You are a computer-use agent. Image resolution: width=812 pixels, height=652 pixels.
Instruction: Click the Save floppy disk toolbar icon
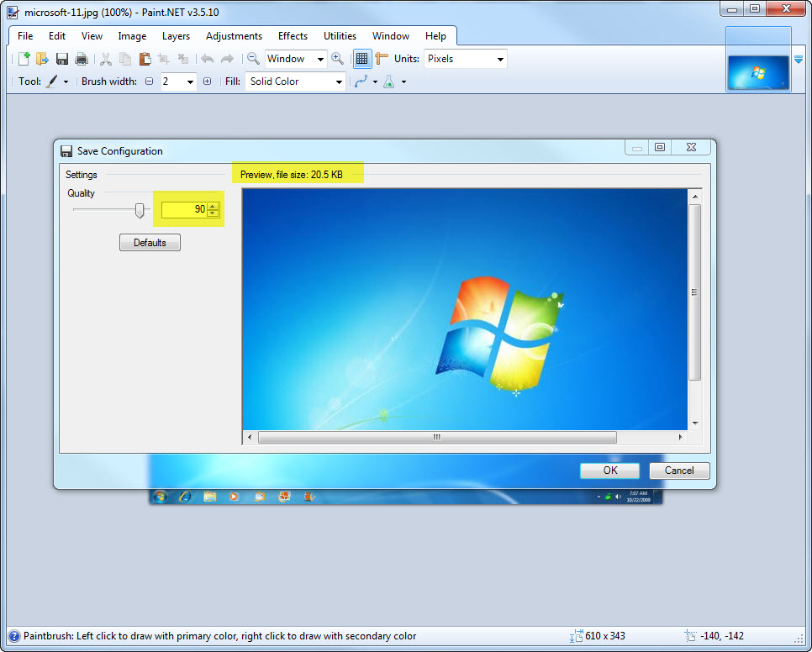click(x=62, y=59)
